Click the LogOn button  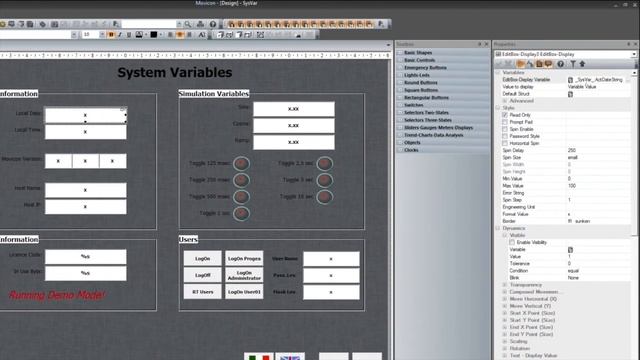click(x=202, y=258)
